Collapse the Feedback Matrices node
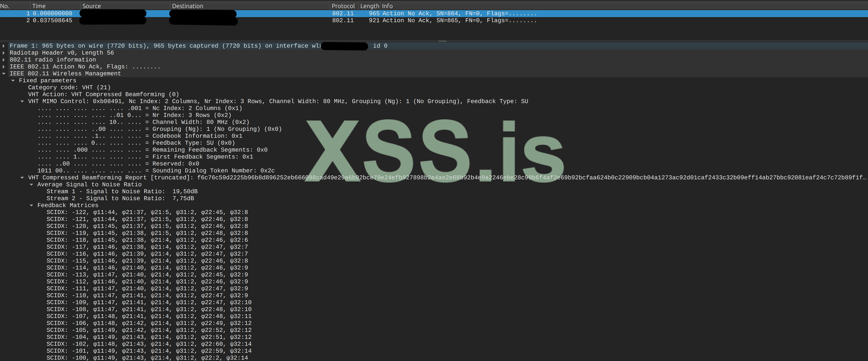This screenshot has height=361, width=868. coord(31,205)
